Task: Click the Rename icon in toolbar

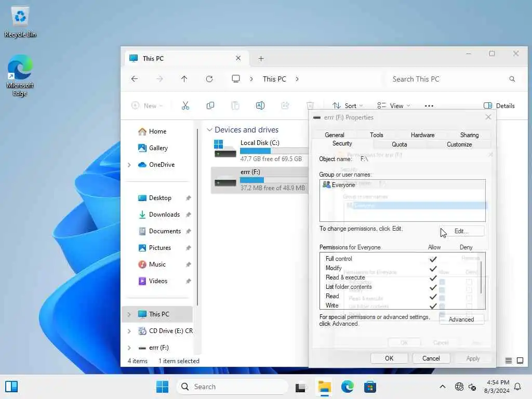Action: point(260,106)
